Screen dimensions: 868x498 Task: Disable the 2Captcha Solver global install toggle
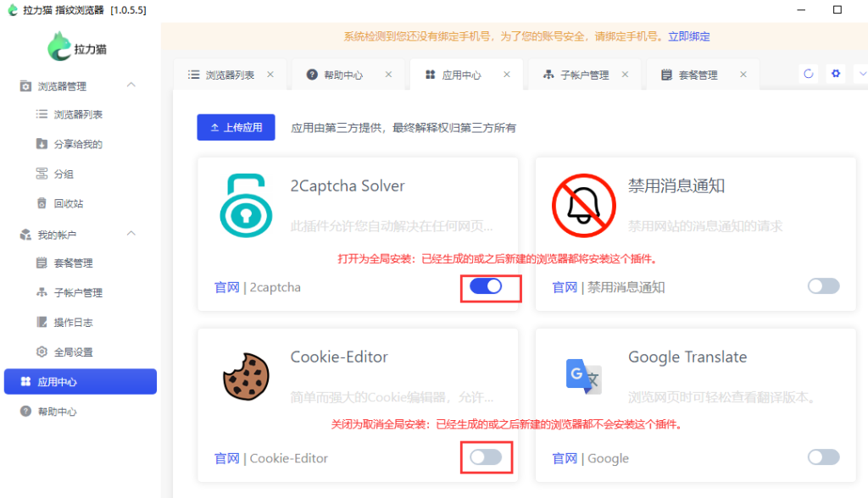486,286
